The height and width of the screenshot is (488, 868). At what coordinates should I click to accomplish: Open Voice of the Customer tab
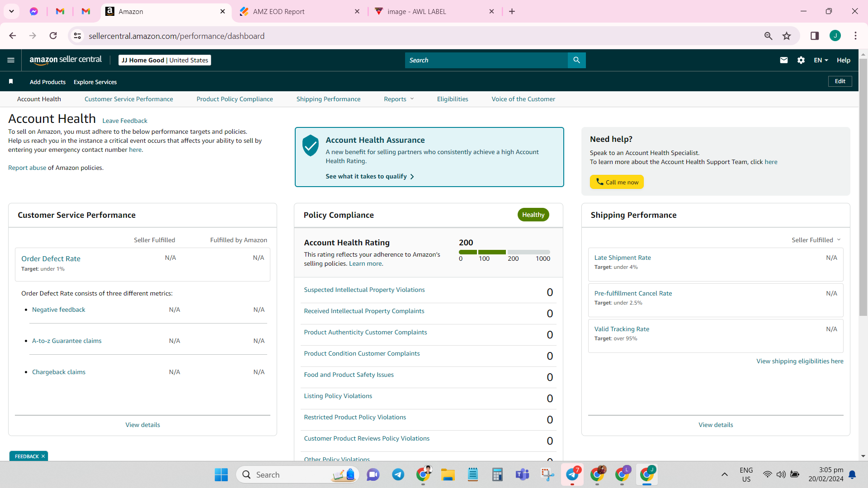pyautogui.click(x=524, y=99)
